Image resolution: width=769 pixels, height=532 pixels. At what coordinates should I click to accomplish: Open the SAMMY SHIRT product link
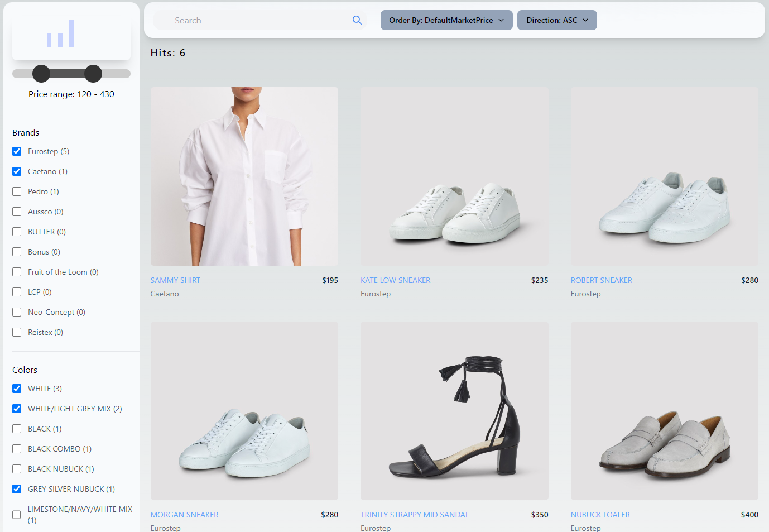point(175,280)
